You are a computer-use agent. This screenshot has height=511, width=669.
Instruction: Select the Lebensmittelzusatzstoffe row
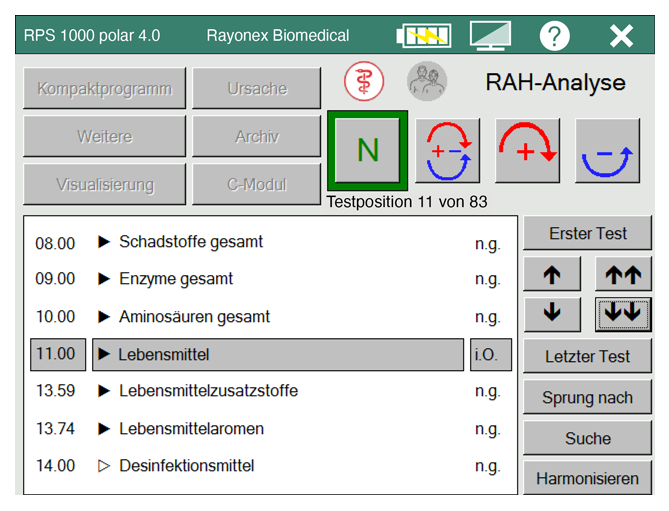tap(208, 391)
